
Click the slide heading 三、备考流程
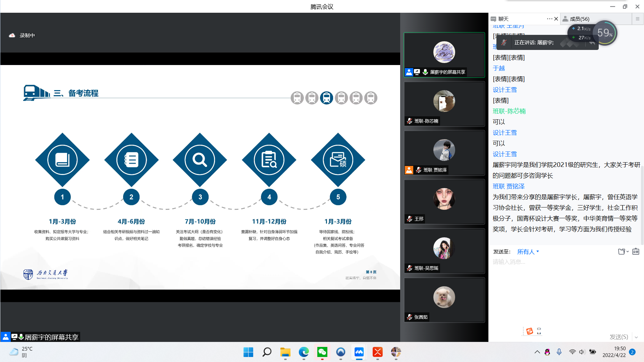tap(76, 93)
